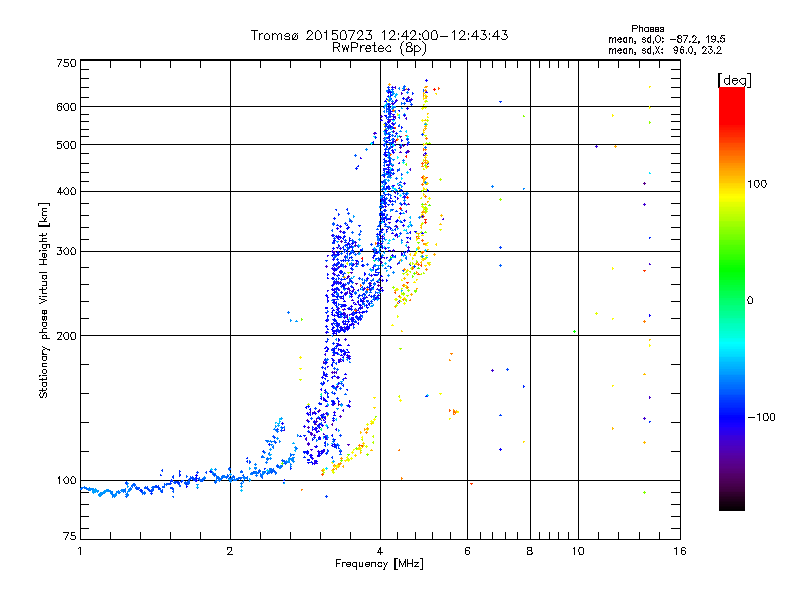
Task: Click the y-axis tick label '300'
Action: (66, 251)
